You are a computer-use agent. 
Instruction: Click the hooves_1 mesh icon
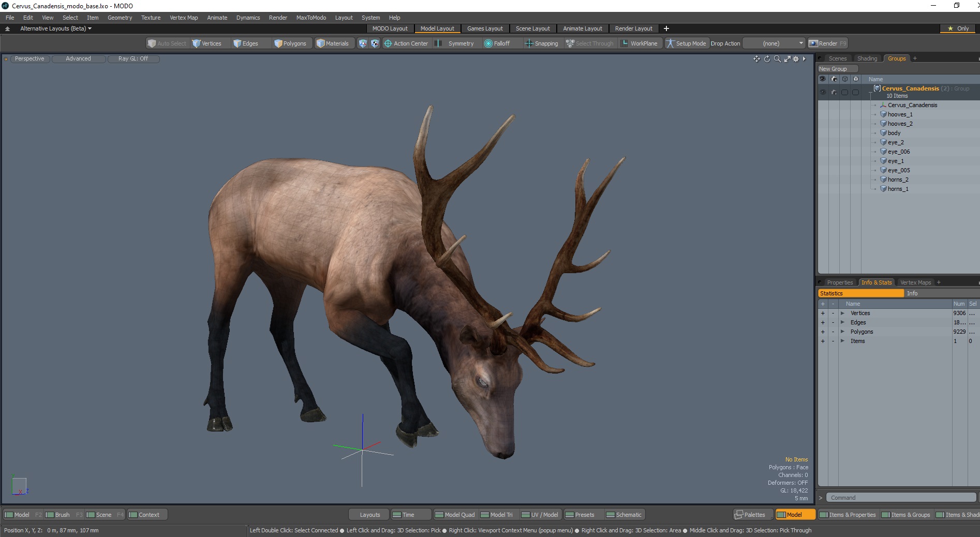[x=883, y=114]
